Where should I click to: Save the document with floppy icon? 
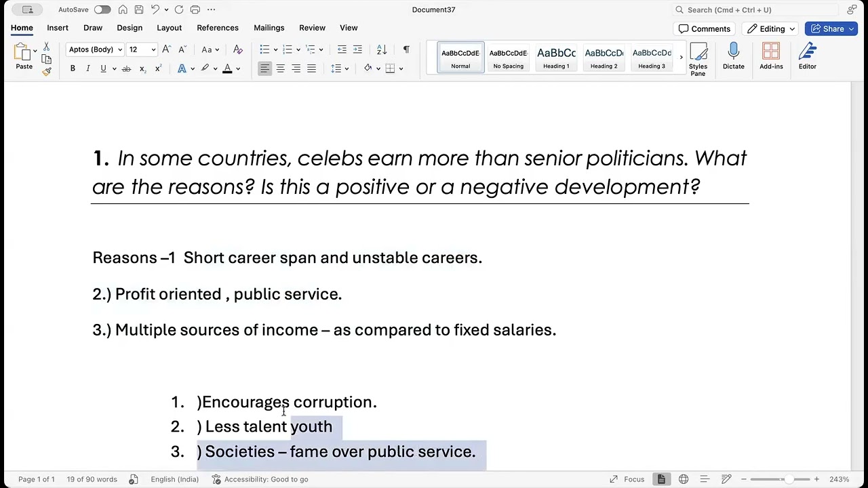(138, 9)
